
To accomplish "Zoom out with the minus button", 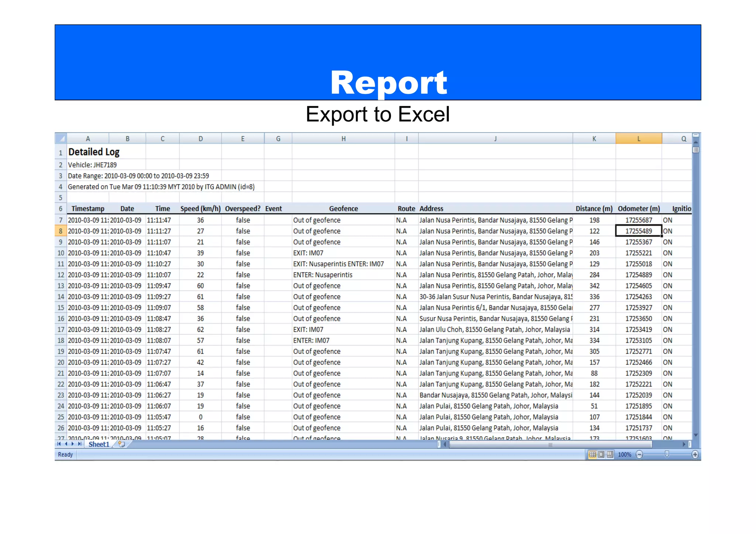I will pyautogui.click(x=639, y=455).
